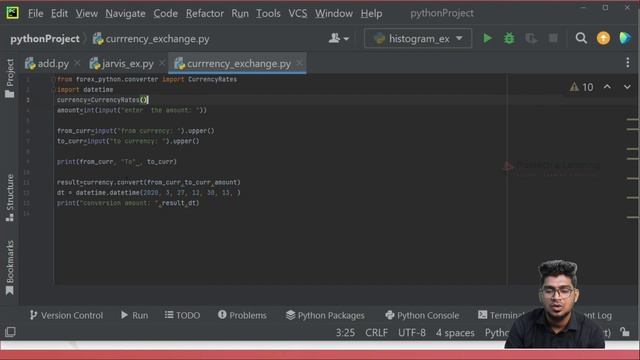
Task: Click the 3:25 cursor position indicator
Action: [345, 333]
